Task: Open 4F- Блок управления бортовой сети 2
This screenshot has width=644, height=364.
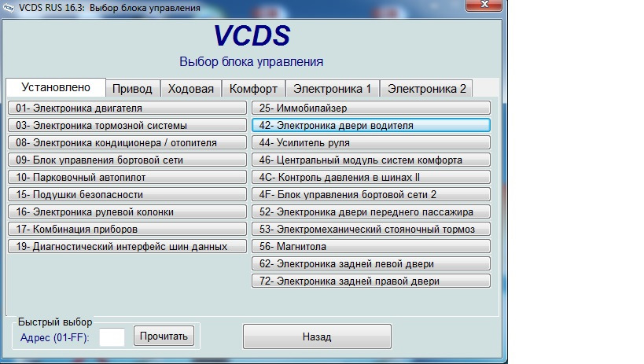Action: click(371, 194)
